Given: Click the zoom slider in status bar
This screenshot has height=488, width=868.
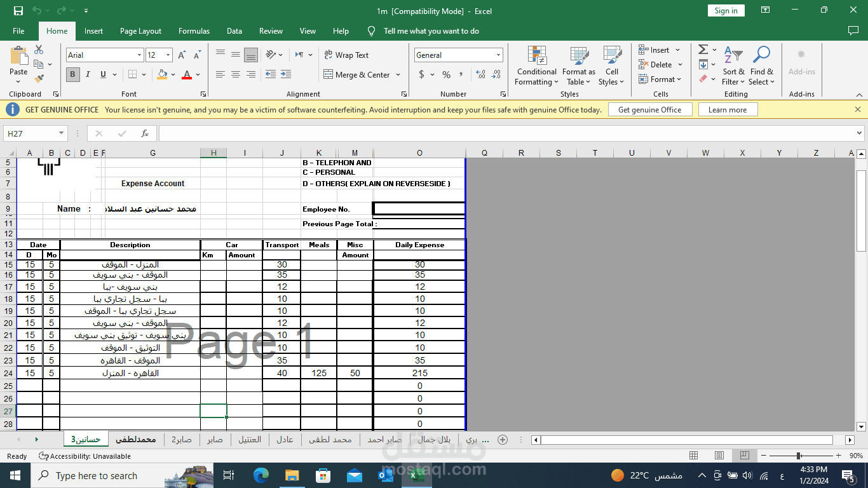Looking at the screenshot, I should pos(799,456).
